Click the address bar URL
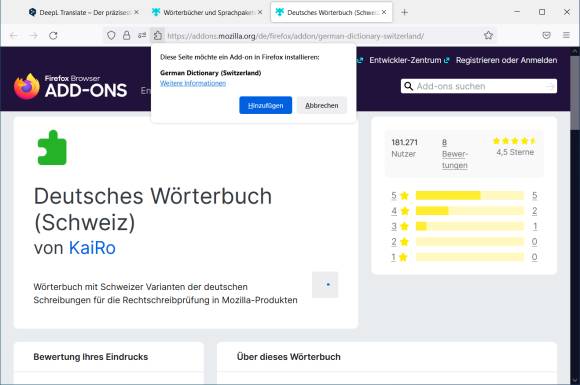Image resolution: width=580 pixels, height=385 pixels. coord(295,36)
